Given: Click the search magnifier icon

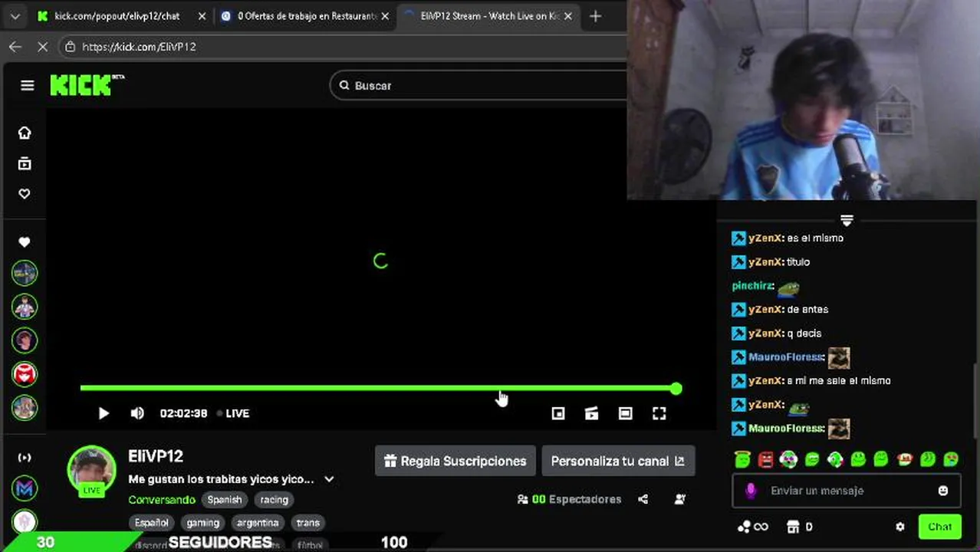Looking at the screenshot, I should pos(344,85).
